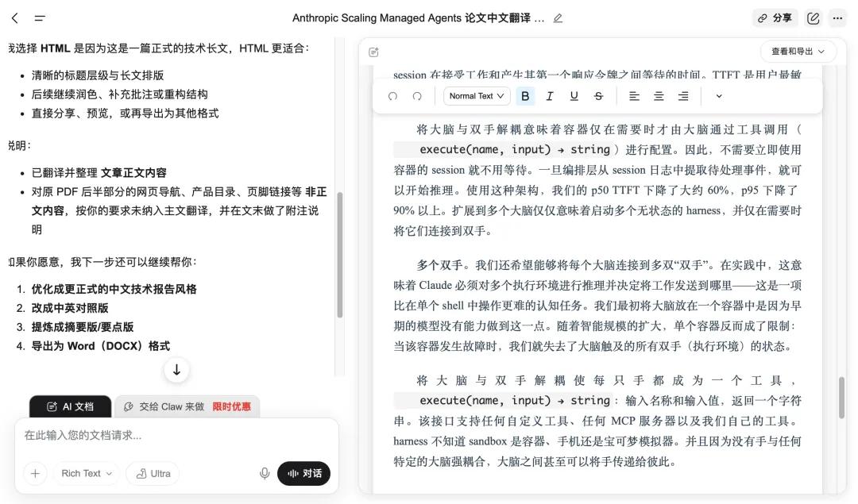Click the 对话 chat button

(303, 473)
